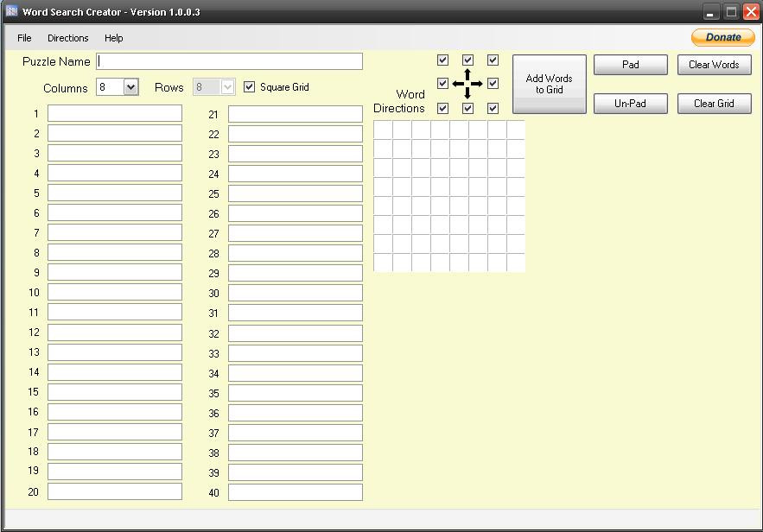Click the Donate button

click(x=723, y=37)
